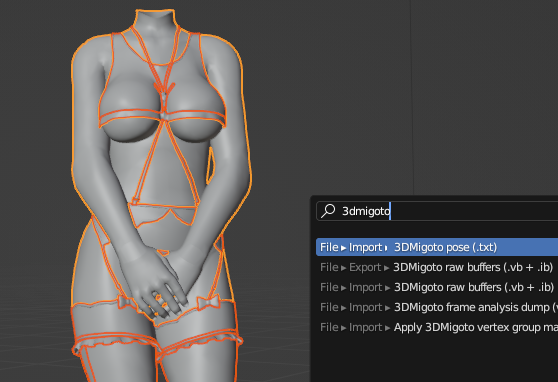The image size is (558, 382).
Task: Click the magnifier icon in the search box
Action: (328, 211)
